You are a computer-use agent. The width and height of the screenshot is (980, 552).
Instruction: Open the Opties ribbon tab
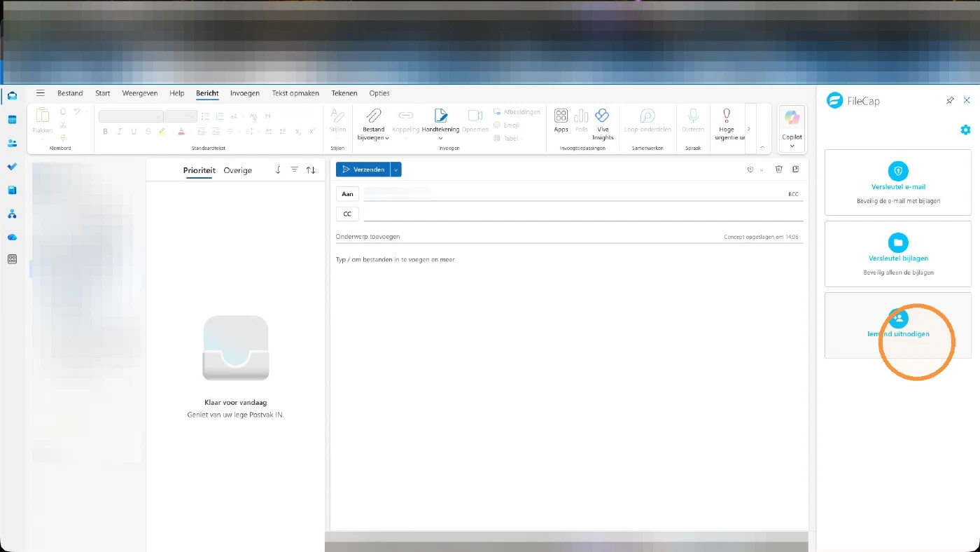pyautogui.click(x=379, y=93)
